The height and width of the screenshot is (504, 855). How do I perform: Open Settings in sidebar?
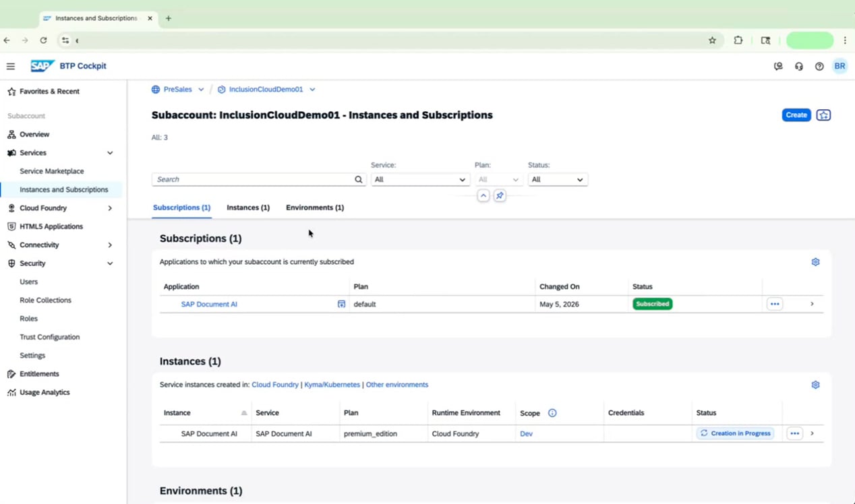32,355
